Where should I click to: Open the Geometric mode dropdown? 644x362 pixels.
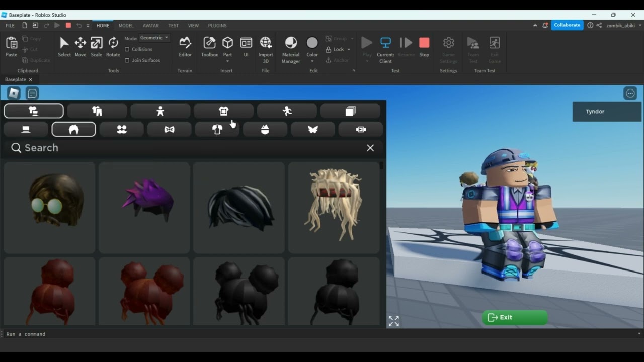click(x=154, y=38)
